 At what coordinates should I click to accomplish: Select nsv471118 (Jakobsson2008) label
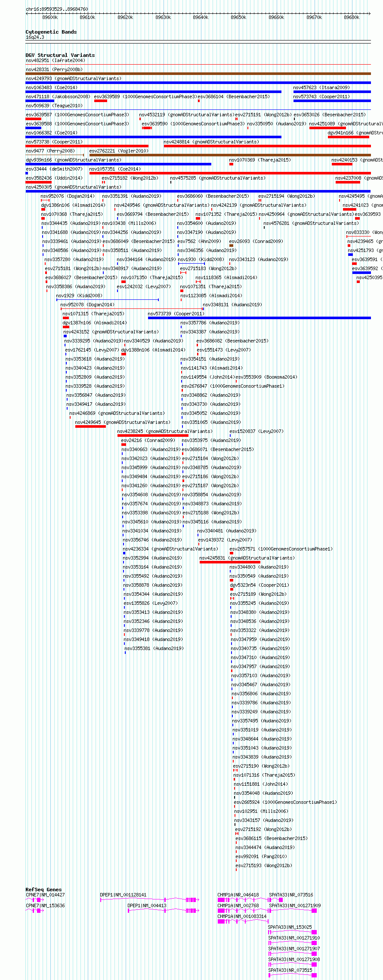58,96
